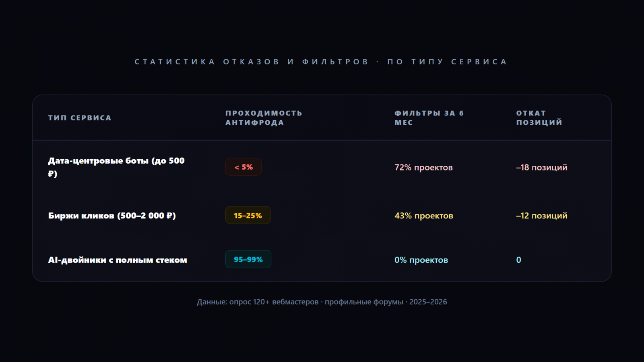644x362 pixels.
Task: Click the teal "95–99%" badge
Action: pyautogui.click(x=248, y=259)
